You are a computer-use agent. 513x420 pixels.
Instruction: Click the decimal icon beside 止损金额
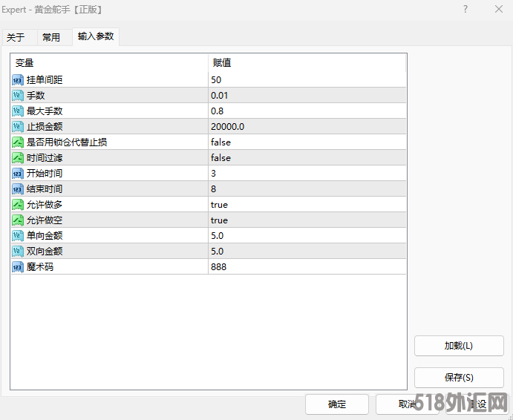point(18,127)
